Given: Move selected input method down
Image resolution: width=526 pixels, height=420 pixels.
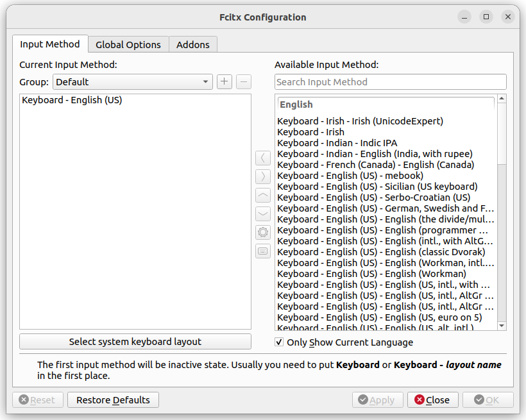Looking at the screenshot, I should (262, 214).
